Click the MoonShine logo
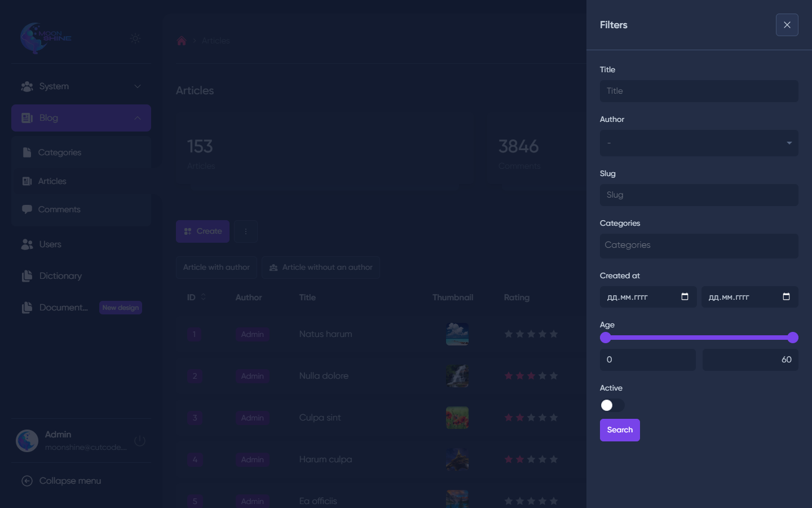The height and width of the screenshot is (508, 812). tap(46, 38)
